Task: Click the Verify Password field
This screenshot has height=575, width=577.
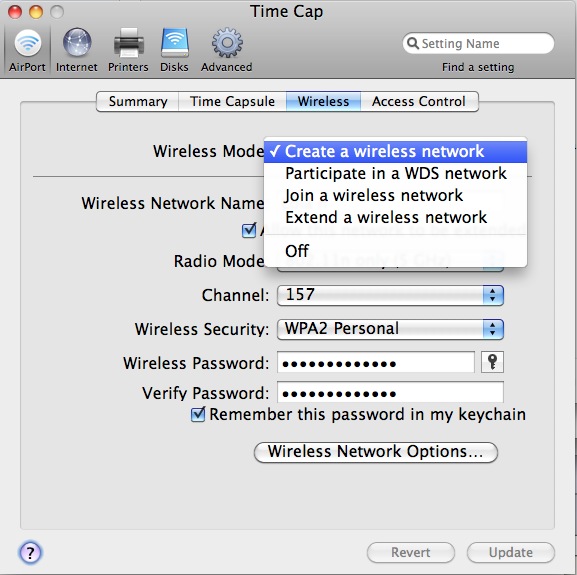Action: [x=390, y=392]
